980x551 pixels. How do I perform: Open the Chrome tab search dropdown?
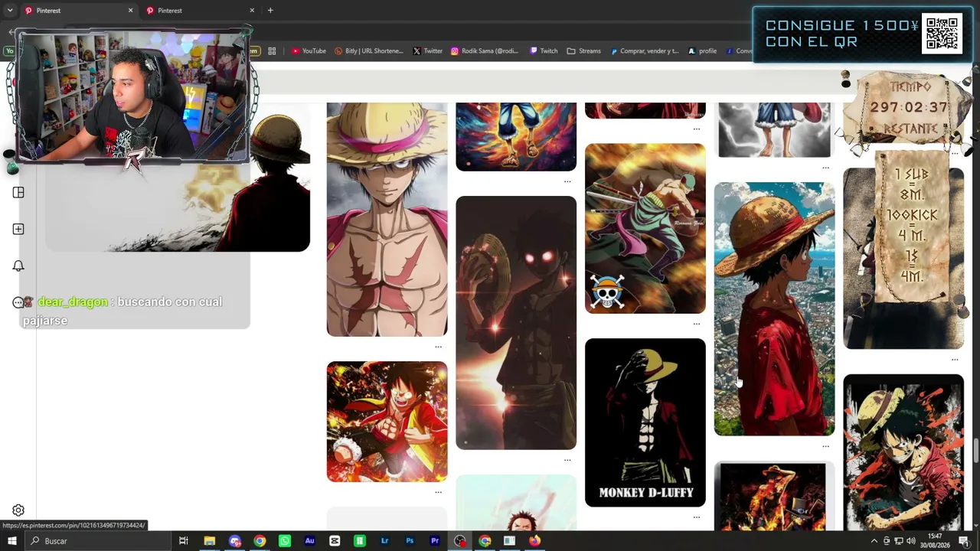pos(11,11)
